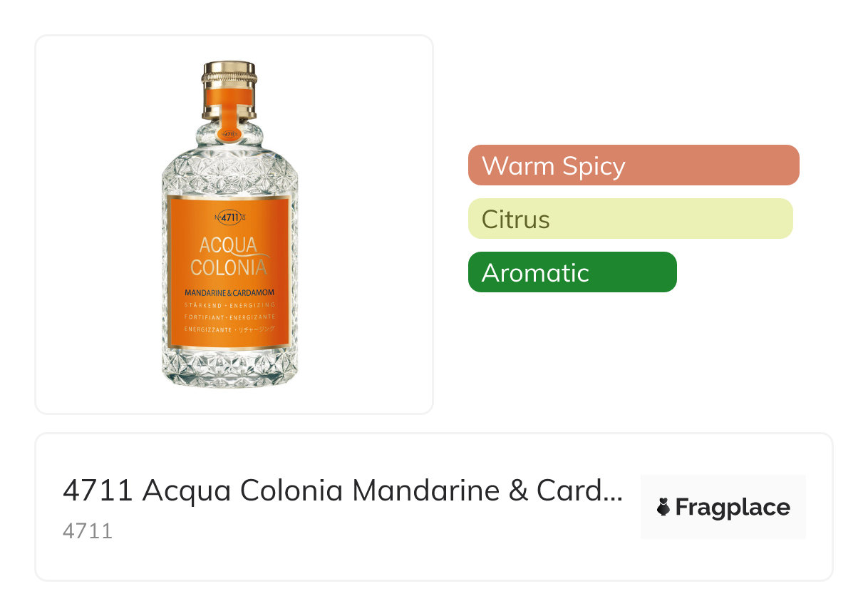Click the crystal-cut glass base of bottle
The width and height of the screenshot is (868, 616).
click(x=229, y=367)
